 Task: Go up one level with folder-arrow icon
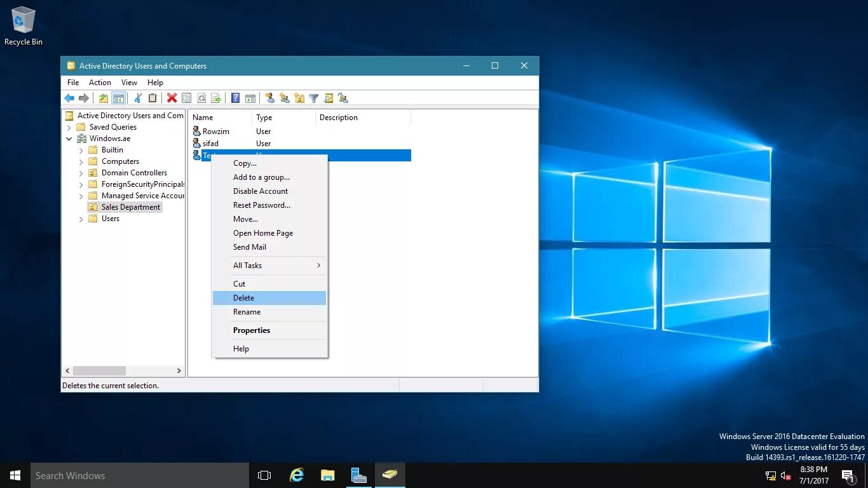click(x=104, y=98)
